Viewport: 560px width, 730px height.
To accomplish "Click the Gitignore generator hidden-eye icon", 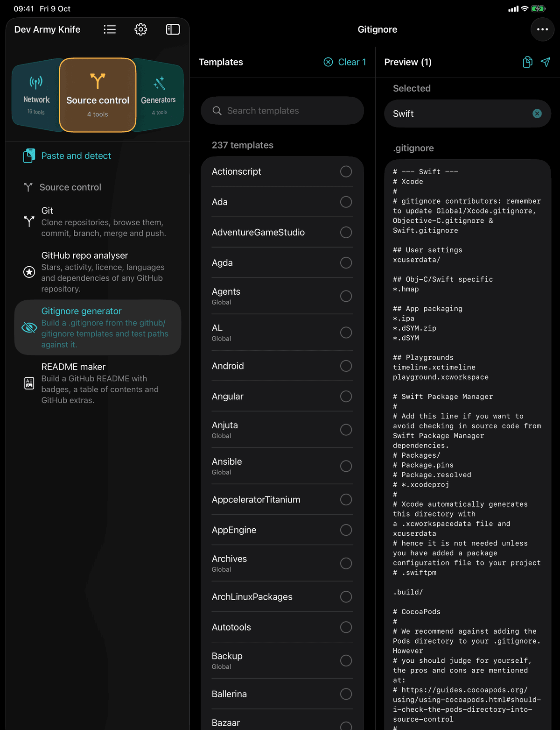I will [x=29, y=327].
